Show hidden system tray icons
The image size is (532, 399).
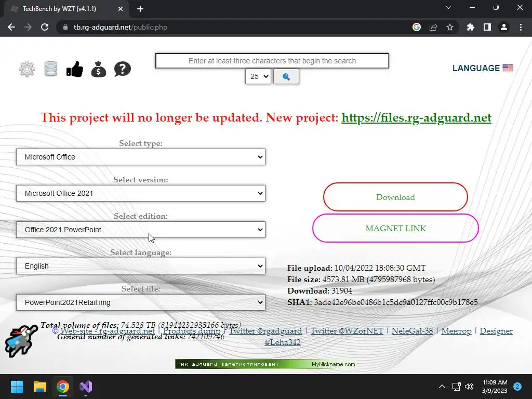click(442, 387)
